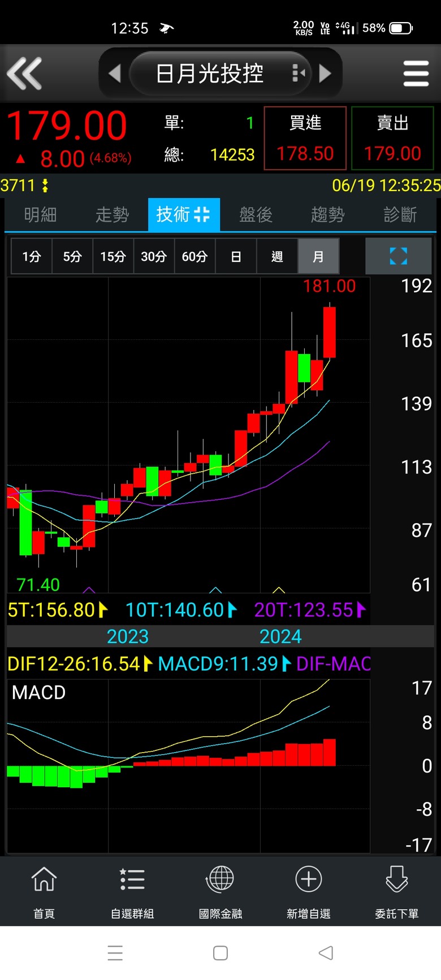Viewport: 441px width, 980px height.
Task: Tap the DIF-MAC indicator label
Action: [334, 663]
